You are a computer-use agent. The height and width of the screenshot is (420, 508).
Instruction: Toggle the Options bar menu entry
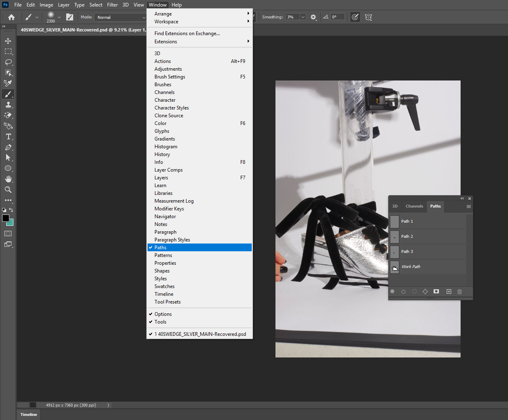(163, 314)
